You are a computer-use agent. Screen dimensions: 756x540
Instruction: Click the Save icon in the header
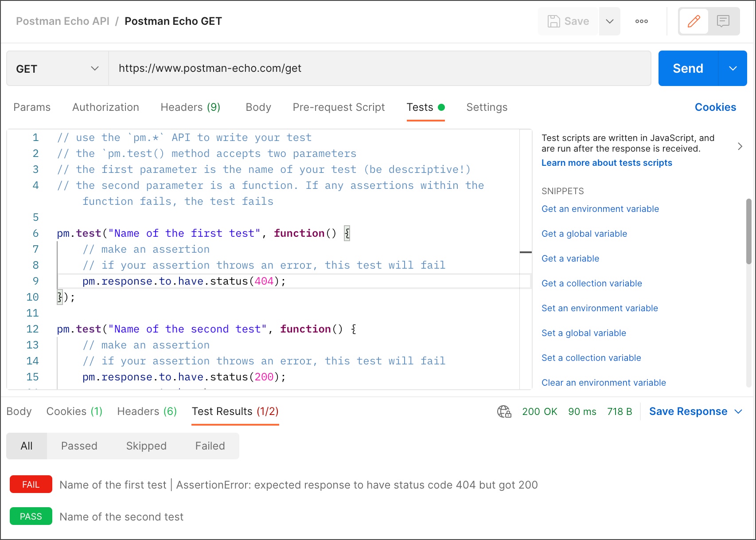(553, 21)
